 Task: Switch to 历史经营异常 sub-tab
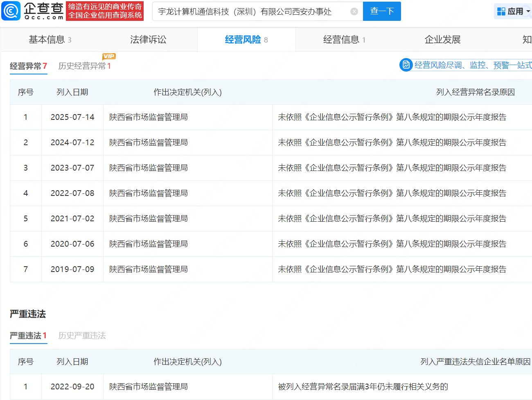coord(85,66)
